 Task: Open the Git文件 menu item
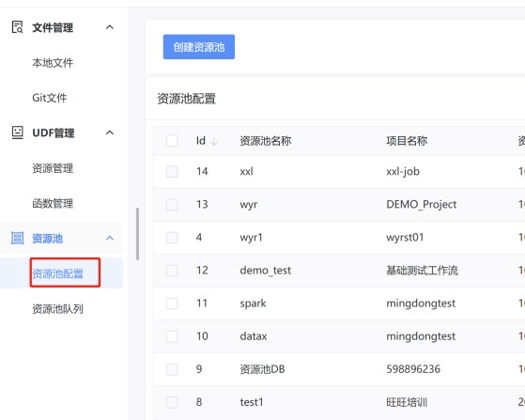click(50, 98)
